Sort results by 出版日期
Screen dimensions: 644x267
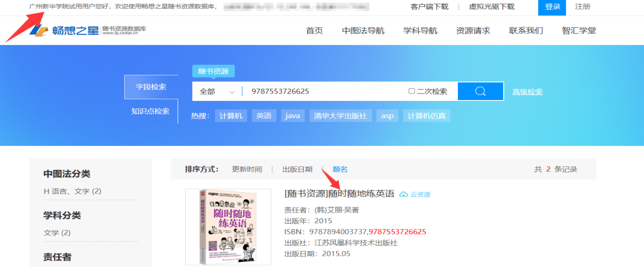[x=297, y=169]
